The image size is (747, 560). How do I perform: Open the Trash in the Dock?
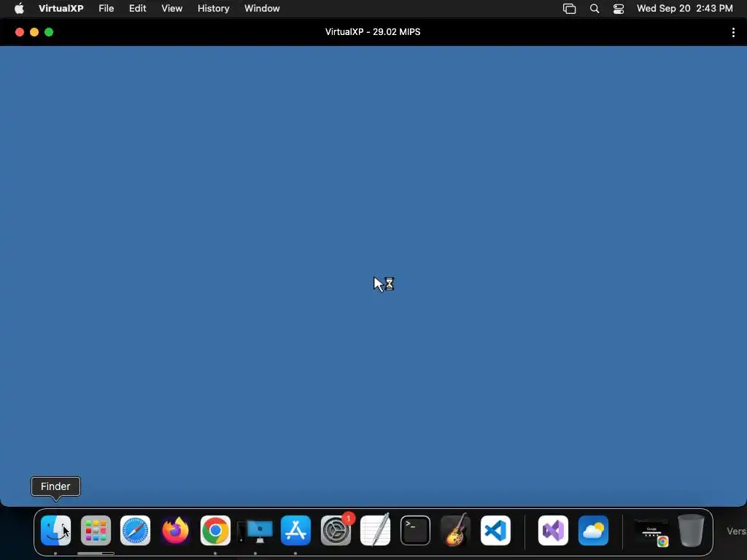pos(692,530)
